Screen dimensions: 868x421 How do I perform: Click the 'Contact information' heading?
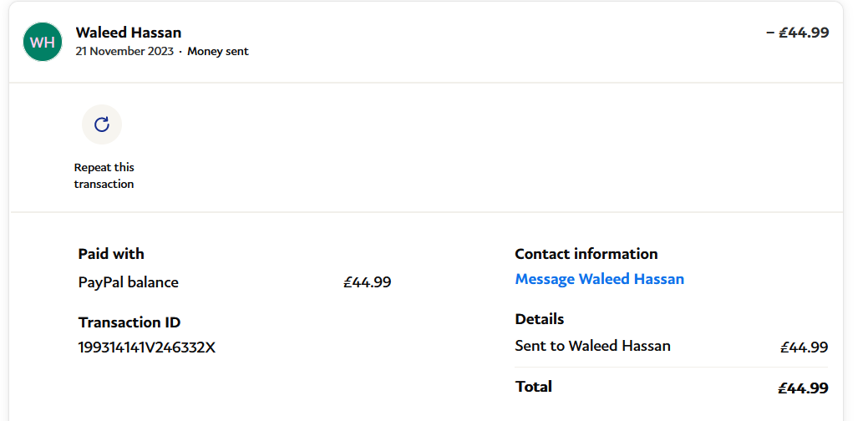click(586, 254)
